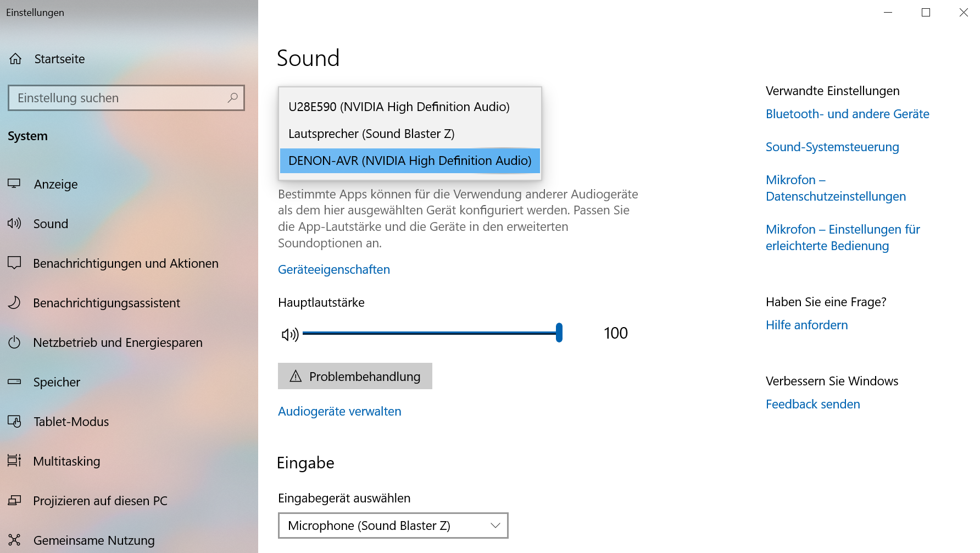Open Sound-Systemsteuerung link
980x553 pixels.
click(832, 147)
